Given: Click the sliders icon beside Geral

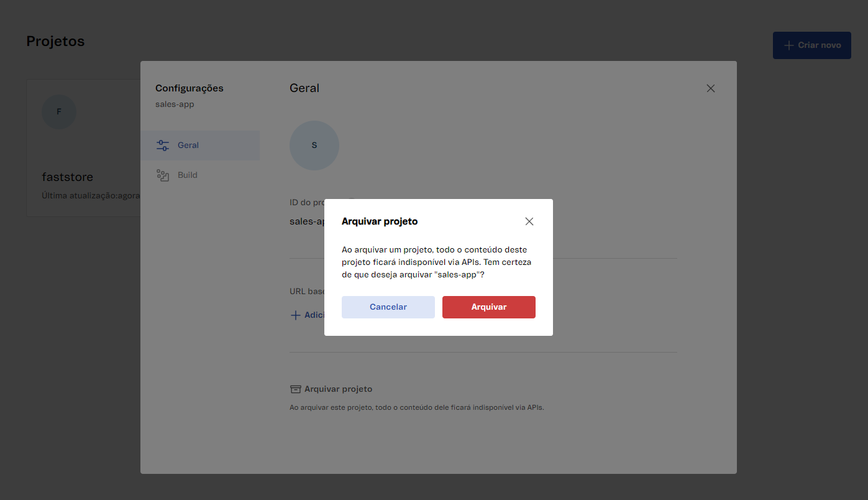Looking at the screenshot, I should pos(163,146).
